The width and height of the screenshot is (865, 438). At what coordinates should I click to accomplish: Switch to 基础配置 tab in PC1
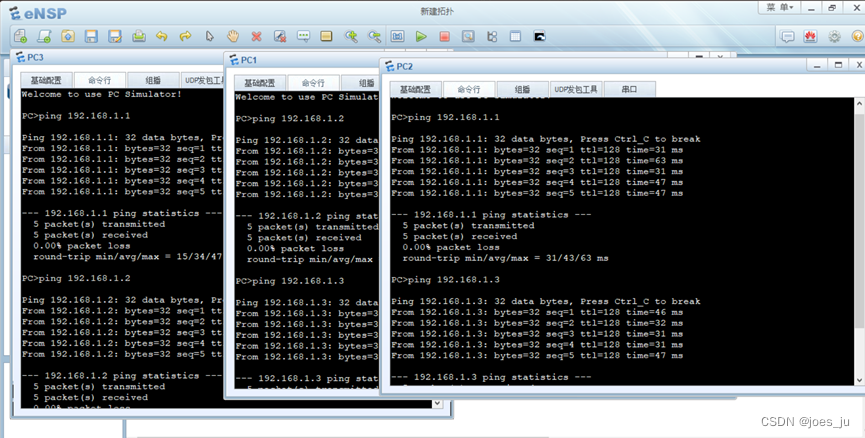pyautogui.click(x=260, y=83)
